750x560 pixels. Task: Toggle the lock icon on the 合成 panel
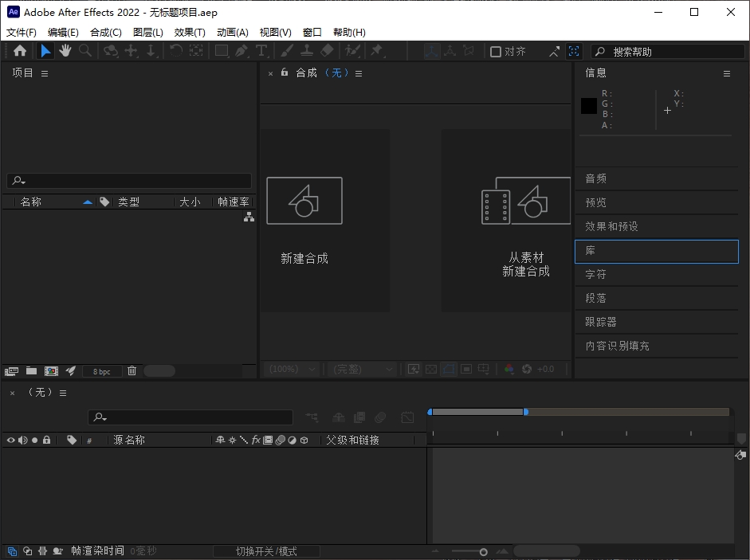coord(285,72)
